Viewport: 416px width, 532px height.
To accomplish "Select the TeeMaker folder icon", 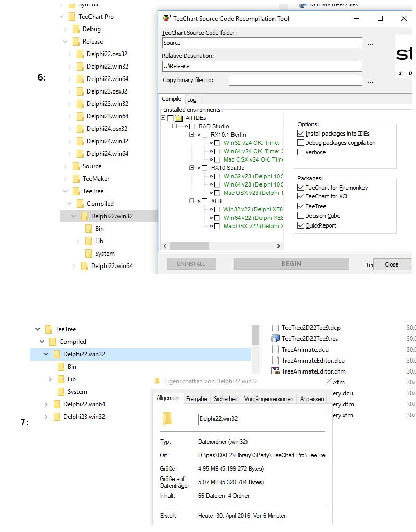I will click(76, 179).
